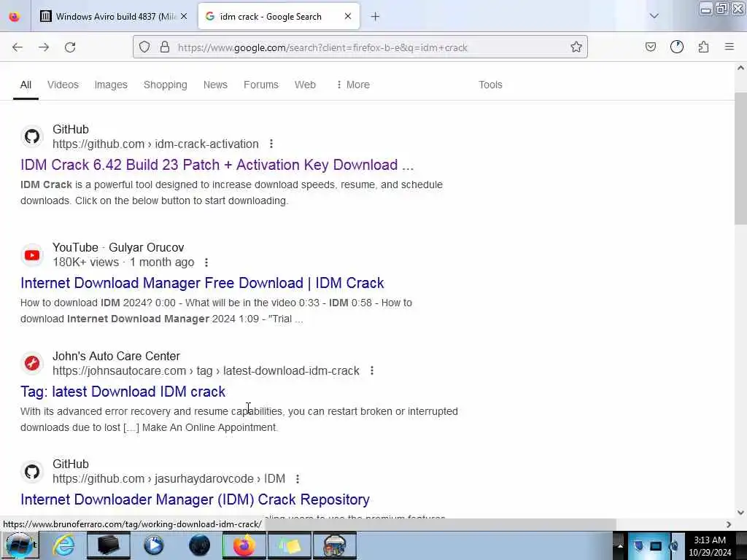Launch Internet Explorer from taskbar
747x560 pixels.
coord(63,545)
